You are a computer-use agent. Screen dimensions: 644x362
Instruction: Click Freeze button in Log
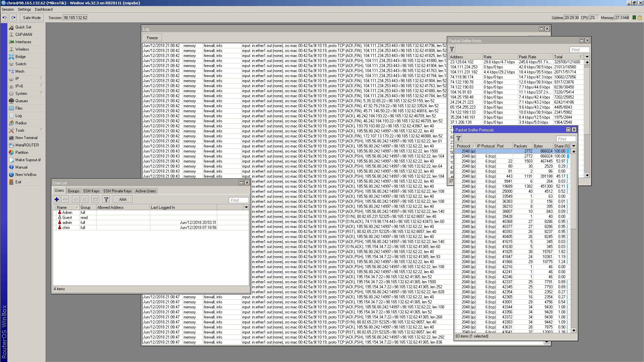pos(152,38)
